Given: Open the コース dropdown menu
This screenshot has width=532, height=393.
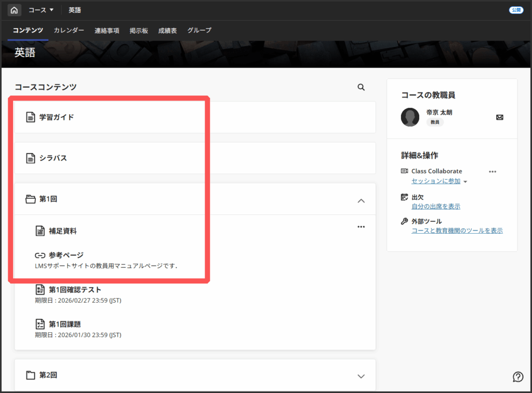Looking at the screenshot, I should click(41, 10).
